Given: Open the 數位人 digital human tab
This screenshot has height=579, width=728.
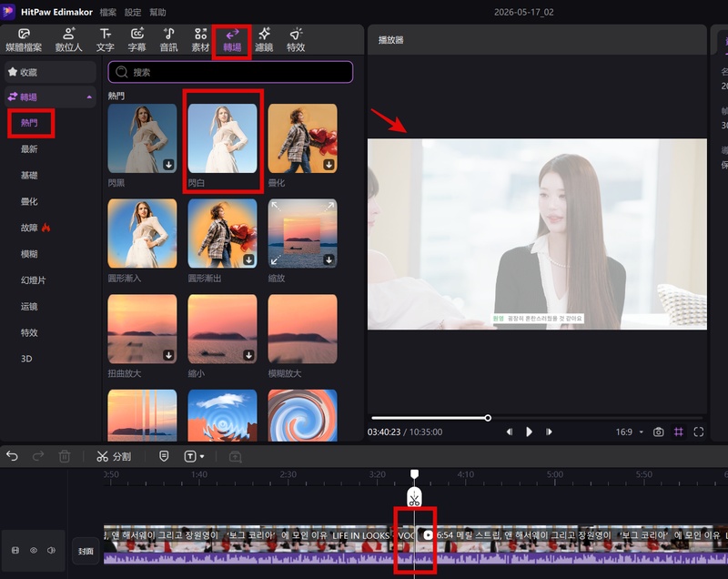Looking at the screenshot, I should click(69, 40).
